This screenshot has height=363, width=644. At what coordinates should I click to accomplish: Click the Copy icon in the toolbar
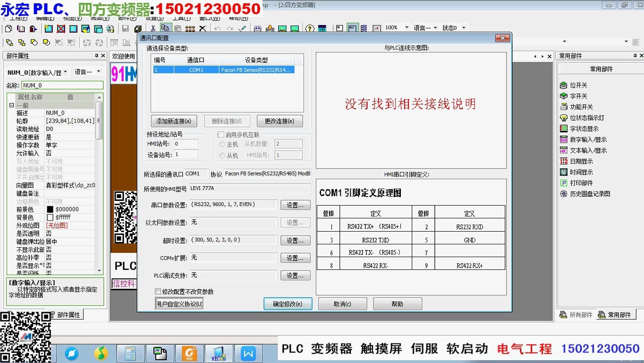[x=165, y=28]
